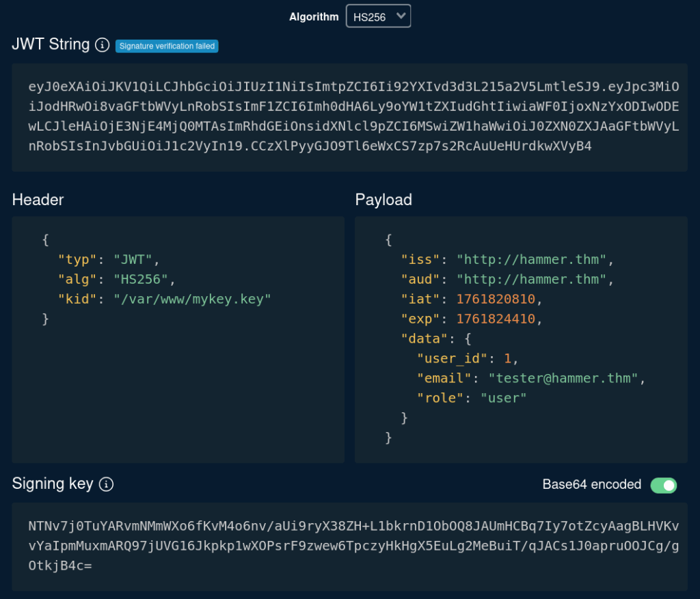Click empty area of Header editor panel
This screenshot has width=700, height=599.
point(178,397)
